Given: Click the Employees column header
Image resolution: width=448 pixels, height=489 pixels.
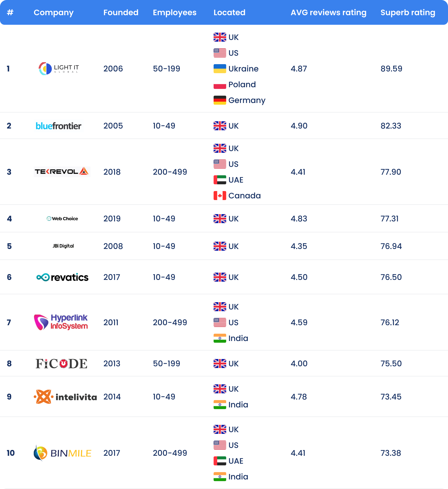Looking at the screenshot, I should click(x=175, y=12).
